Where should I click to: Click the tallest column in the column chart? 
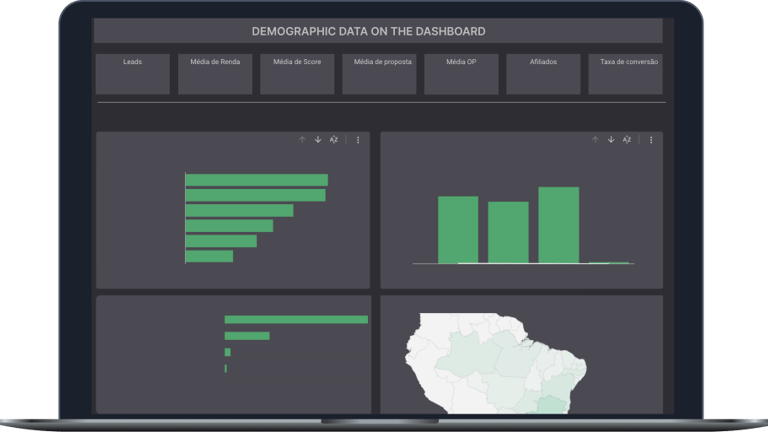(x=558, y=225)
